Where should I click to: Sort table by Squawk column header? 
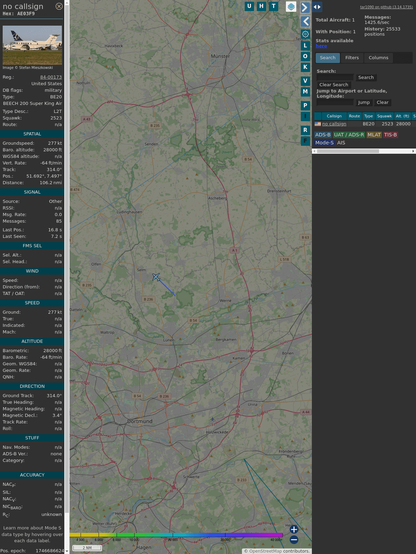(384, 116)
